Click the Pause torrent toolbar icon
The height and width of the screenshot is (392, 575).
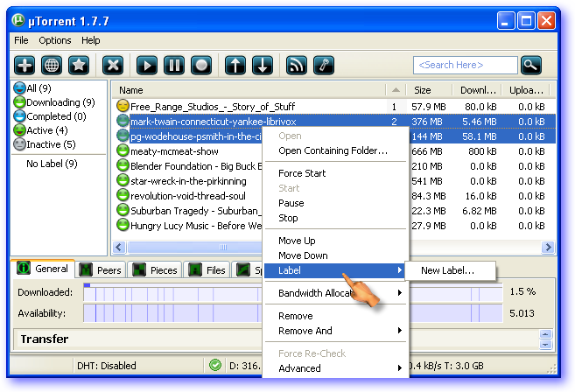pos(174,66)
